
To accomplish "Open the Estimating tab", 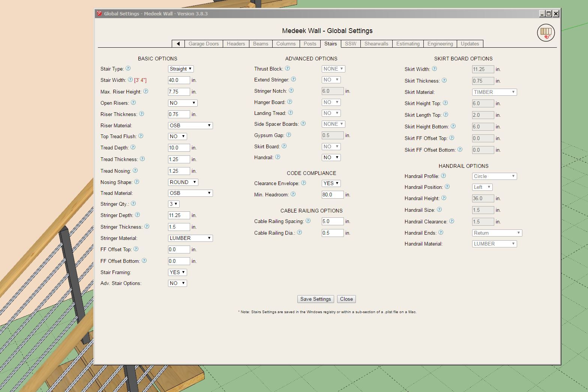I will pos(408,44).
